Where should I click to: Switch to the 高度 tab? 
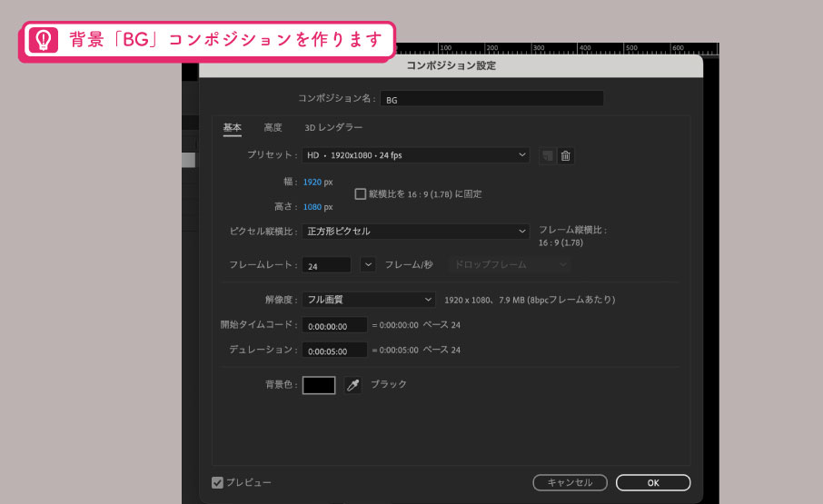click(273, 127)
